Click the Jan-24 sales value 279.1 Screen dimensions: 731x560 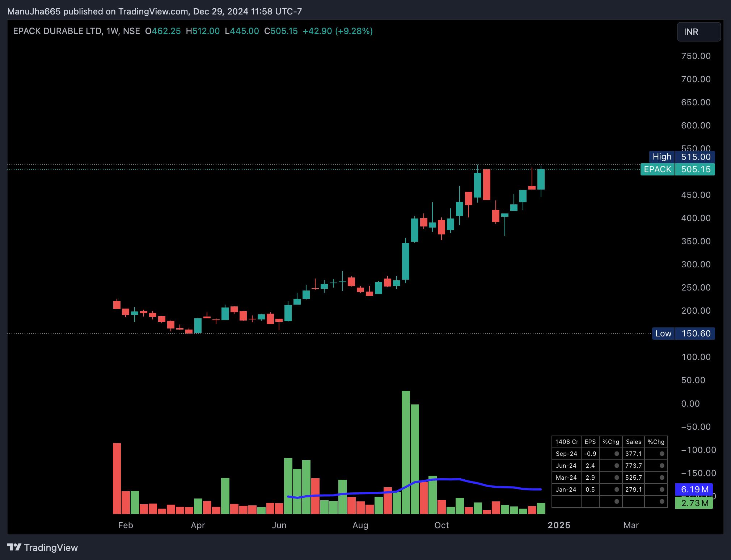tap(633, 489)
